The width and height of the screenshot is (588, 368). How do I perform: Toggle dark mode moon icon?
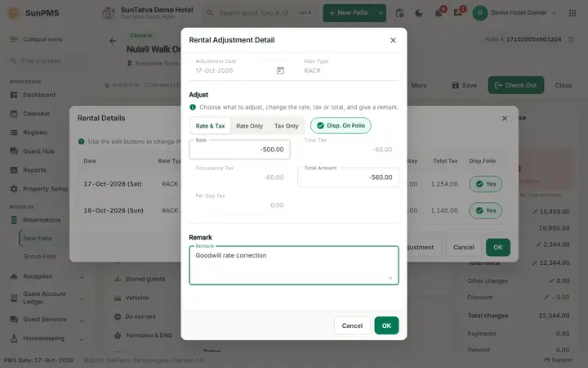tap(419, 13)
